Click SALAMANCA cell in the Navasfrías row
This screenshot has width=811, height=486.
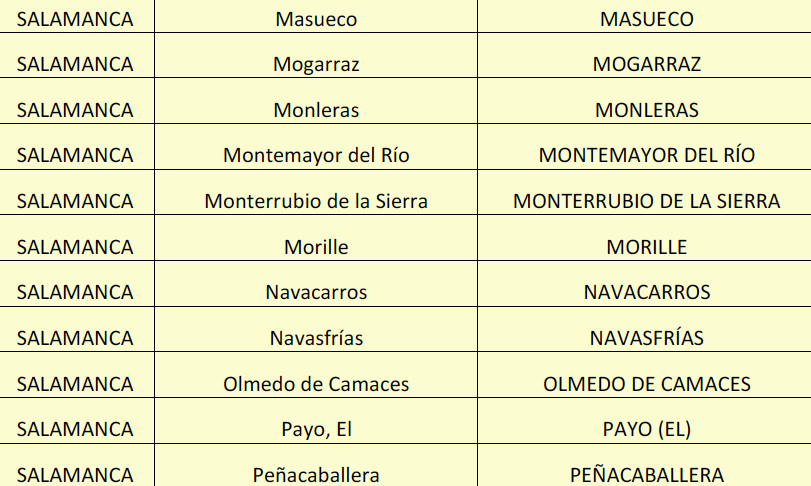(75, 338)
